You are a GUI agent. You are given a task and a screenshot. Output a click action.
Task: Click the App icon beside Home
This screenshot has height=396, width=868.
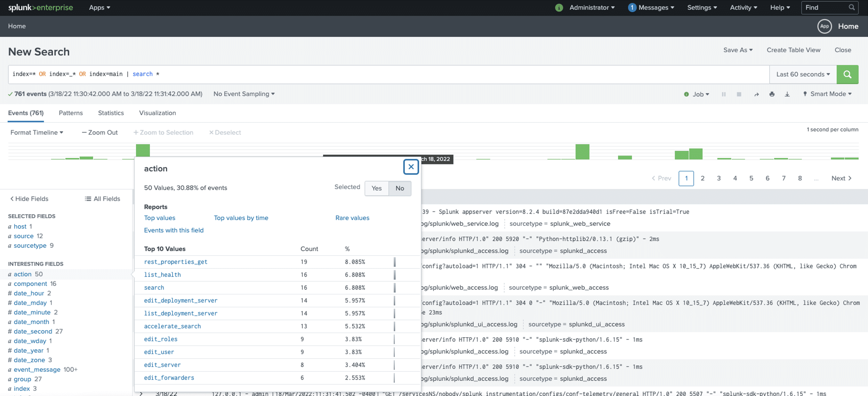point(824,26)
